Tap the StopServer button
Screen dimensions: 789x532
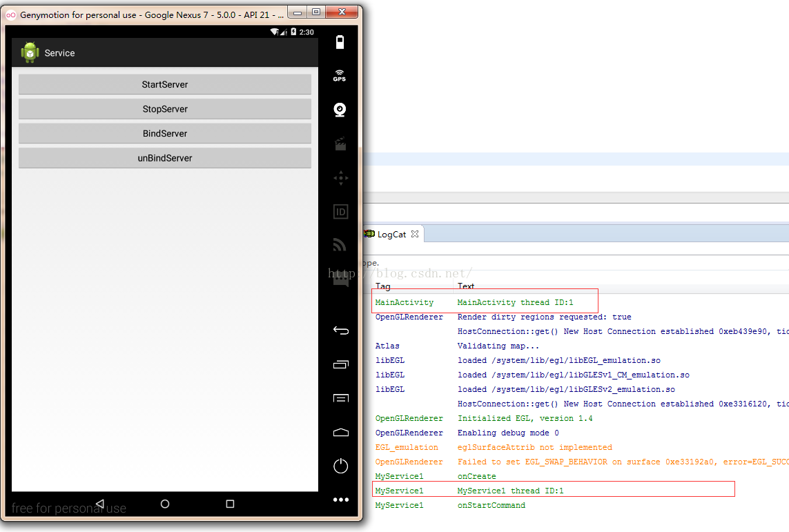(164, 109)
